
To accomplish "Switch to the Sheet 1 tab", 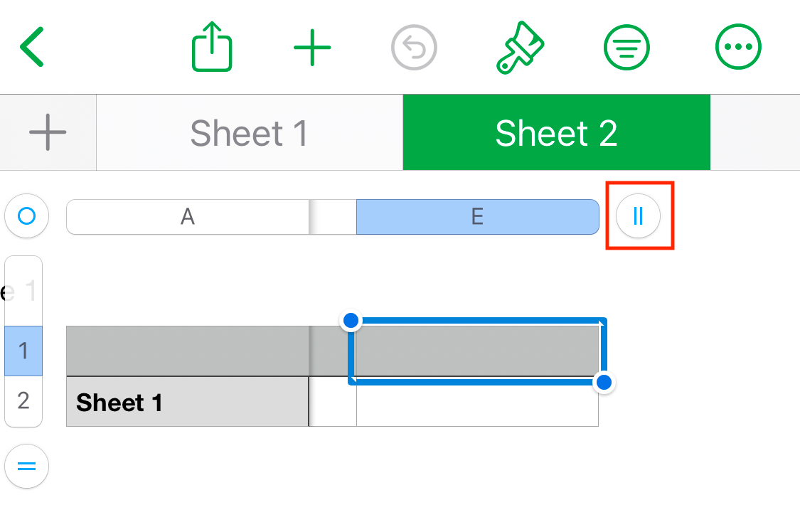I will pyautogui.click(x=249, y=133).
